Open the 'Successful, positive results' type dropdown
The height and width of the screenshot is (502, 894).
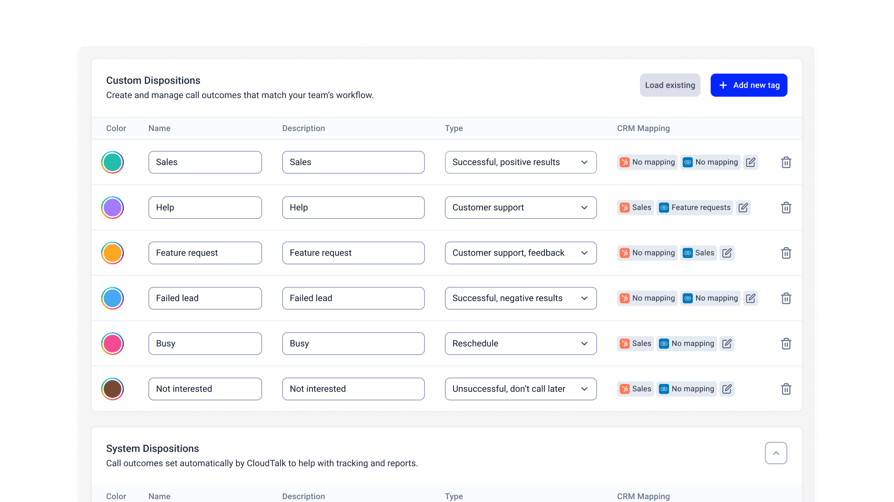pyautogui.click(x=521, y=162)
